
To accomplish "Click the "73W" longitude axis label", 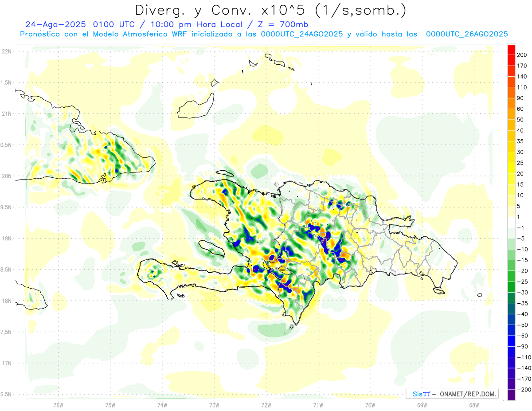I will point(214,405).
